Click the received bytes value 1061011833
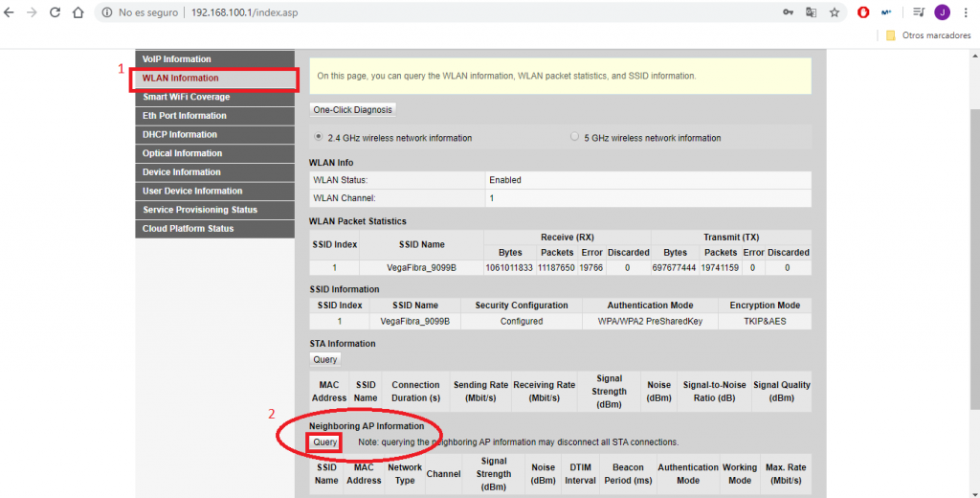980x498 pixels. coord(509,268)
